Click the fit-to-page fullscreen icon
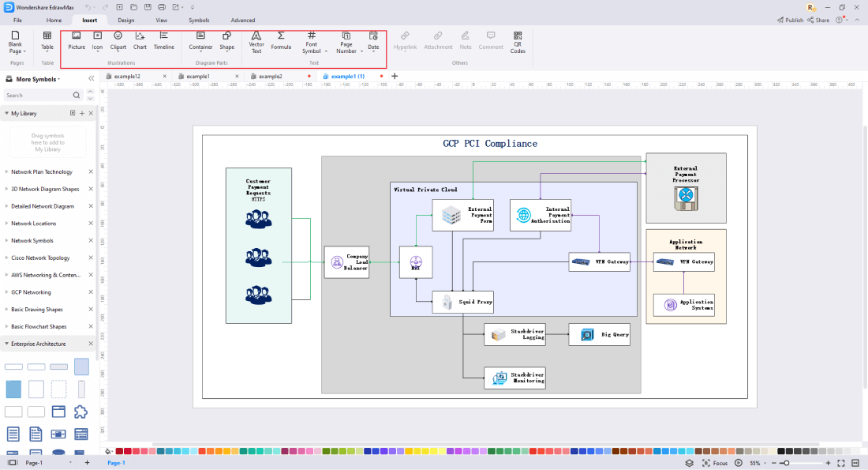 (x=841, y=463)
